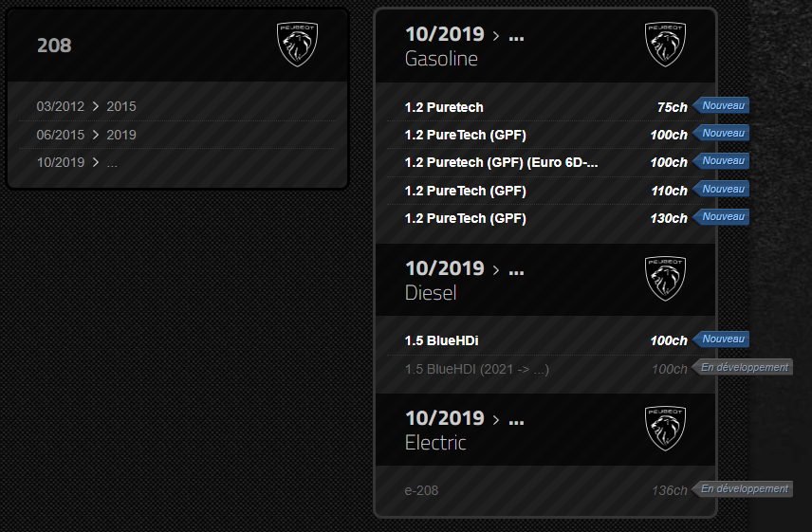Click the Peugeot logo beside Gasoline header
The width and height of the screenshot is (812, 532).
pos(665,45)
